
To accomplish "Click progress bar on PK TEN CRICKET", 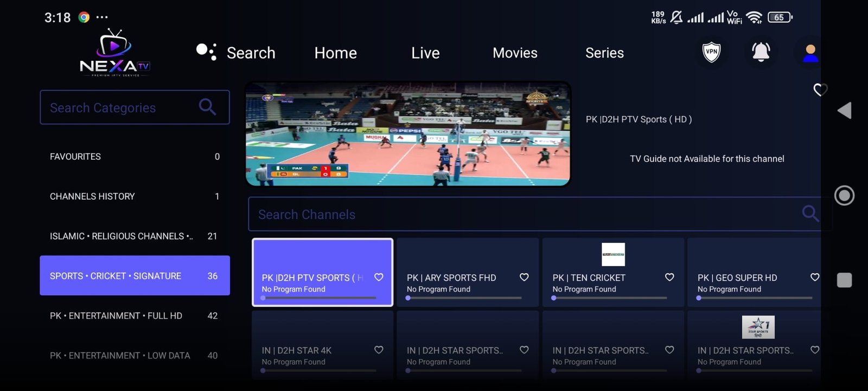I will [x=609, y=298].
